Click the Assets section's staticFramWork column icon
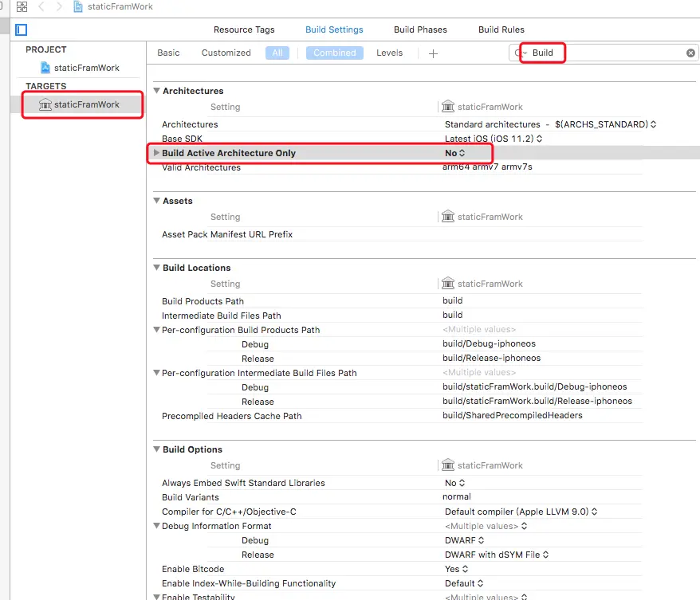 click(448, 217)
